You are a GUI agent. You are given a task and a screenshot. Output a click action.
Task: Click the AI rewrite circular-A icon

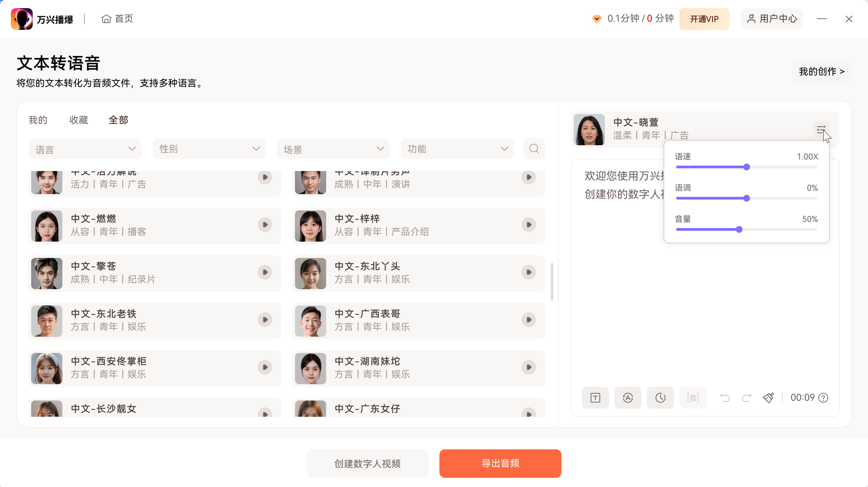click(628, 397)
